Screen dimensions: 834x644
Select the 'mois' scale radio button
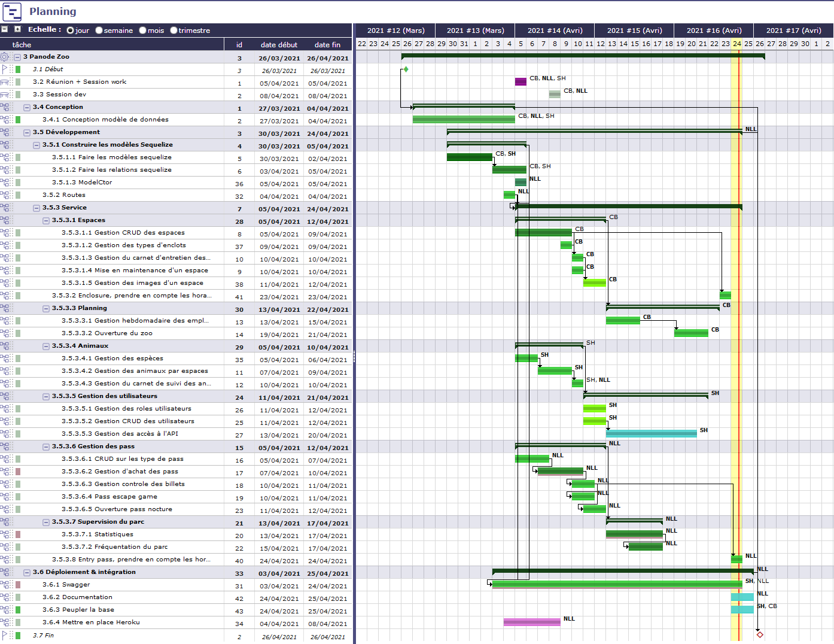(142, 31)
